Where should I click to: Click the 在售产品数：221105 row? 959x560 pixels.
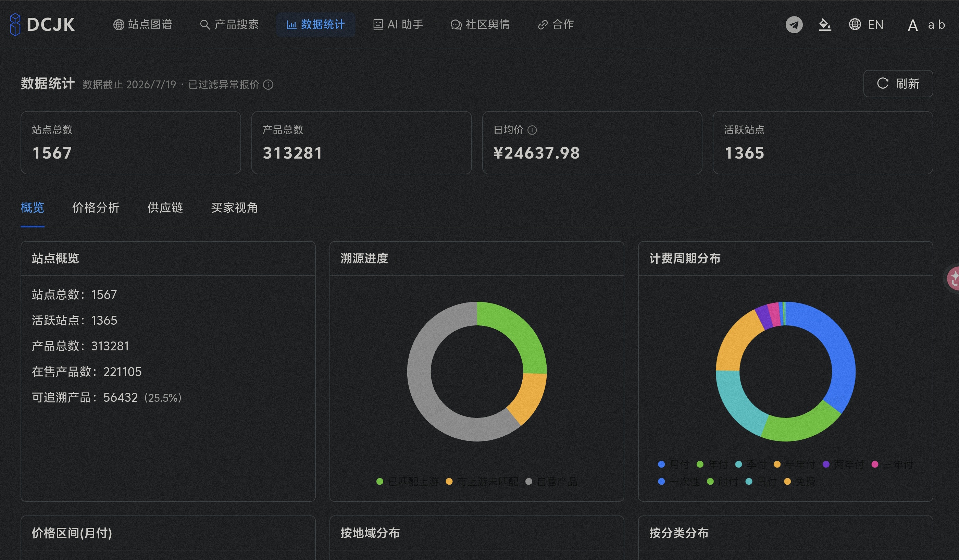click(86, 372)
